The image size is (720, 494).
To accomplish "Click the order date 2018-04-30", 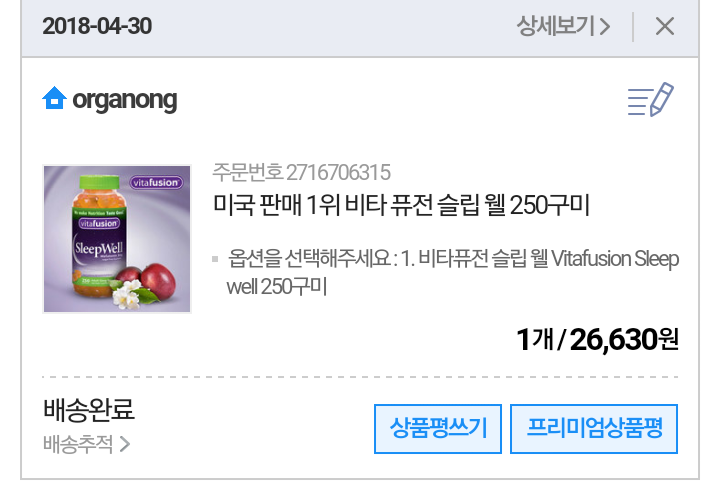I will [x=97, y=26].
